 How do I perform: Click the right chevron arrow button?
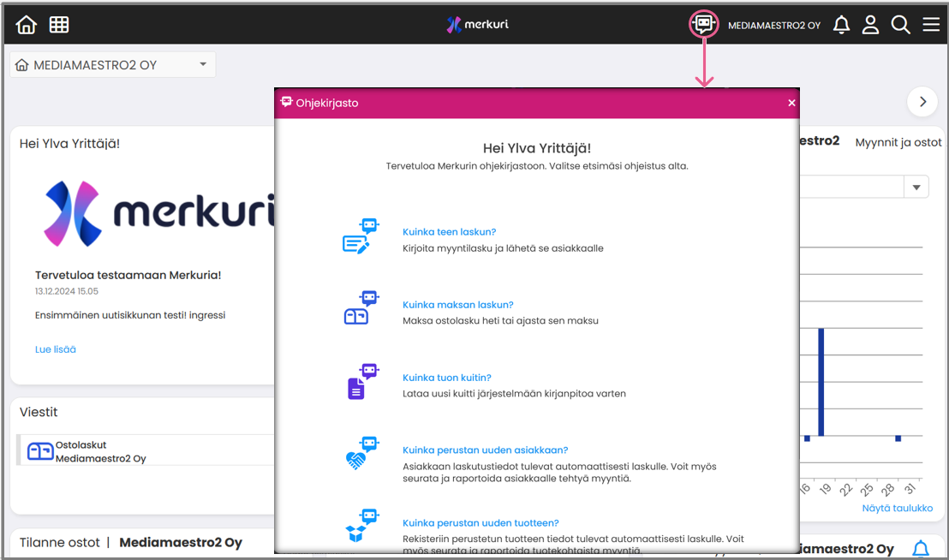click(x=922, y=102)
